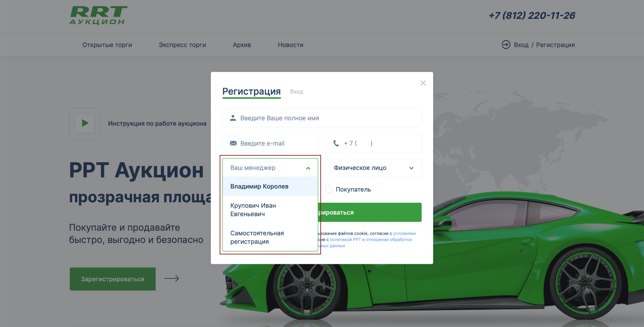Click the arrow button next to Зарегистрироваться
The width and height of the screenshot is (644, 327).
(172, 279)
